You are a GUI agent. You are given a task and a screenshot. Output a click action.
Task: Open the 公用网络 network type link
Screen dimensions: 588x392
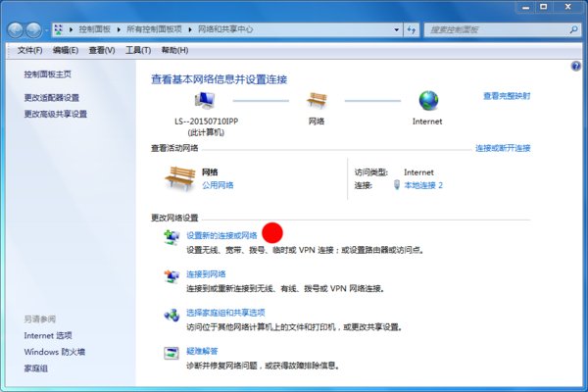click(x=218, y=185)
